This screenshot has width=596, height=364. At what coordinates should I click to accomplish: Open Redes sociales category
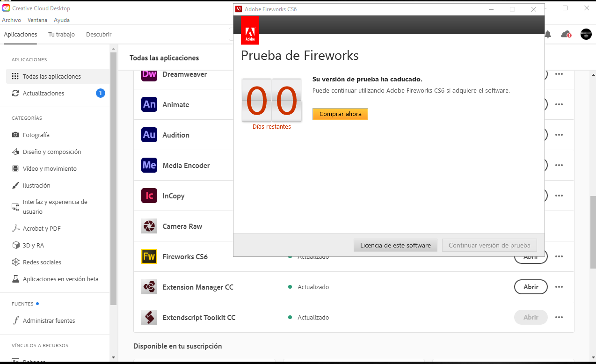pos(36,262)
